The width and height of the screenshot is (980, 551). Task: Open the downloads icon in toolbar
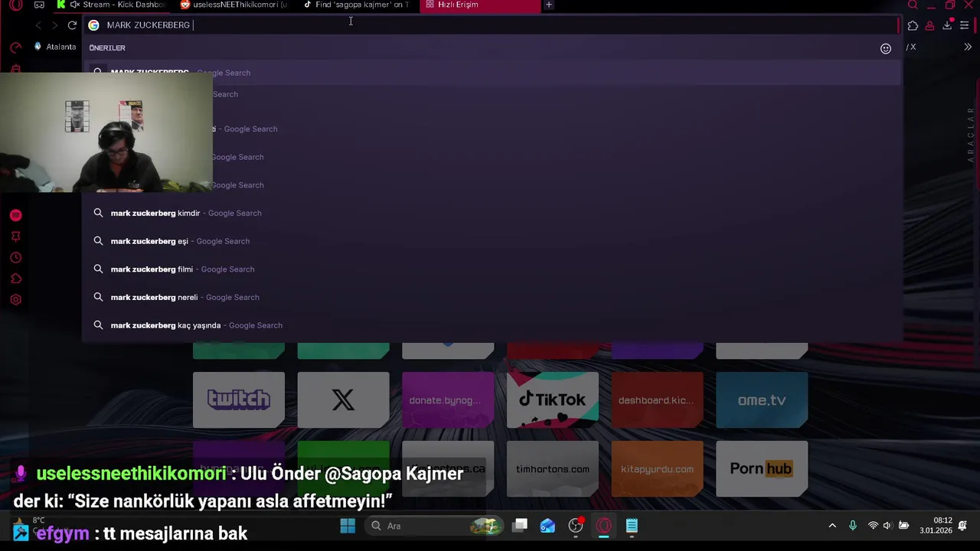coord(947,25)
